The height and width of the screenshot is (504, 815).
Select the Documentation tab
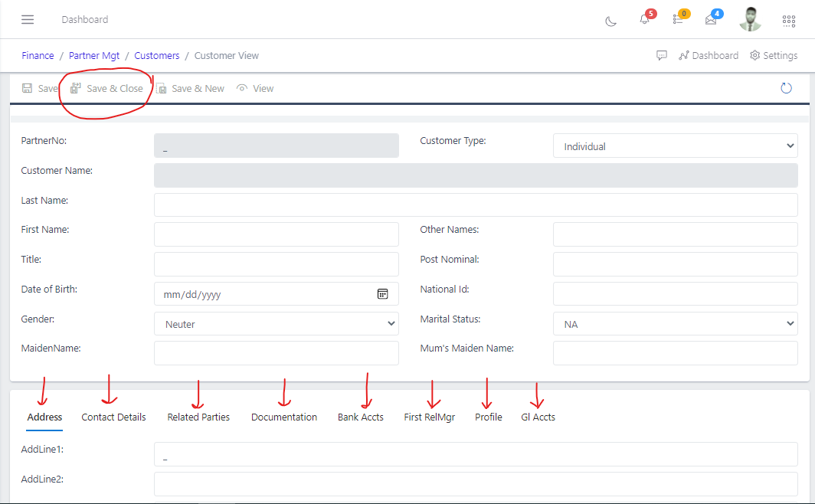click(283, 417)
